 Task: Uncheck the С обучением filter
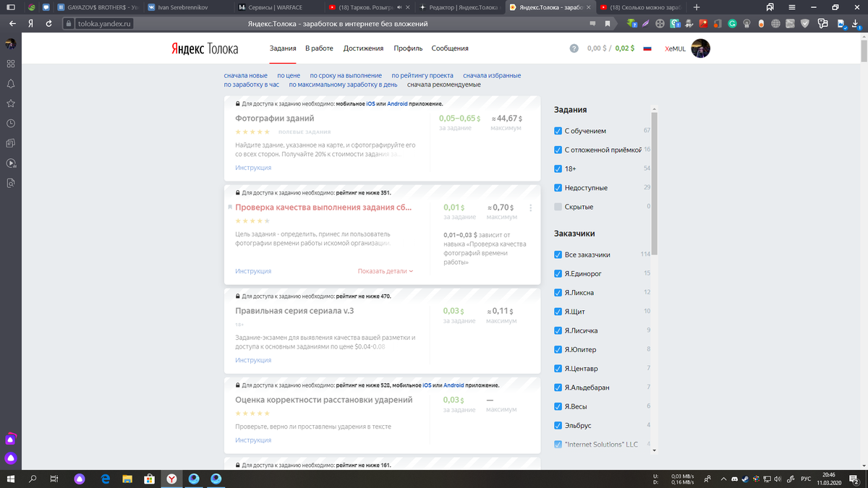[558, 131]
